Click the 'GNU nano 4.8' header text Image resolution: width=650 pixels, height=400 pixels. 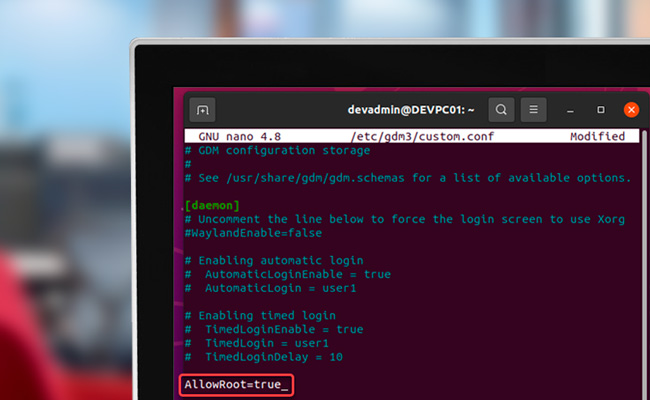pyautogui.click(x=240, y=136)
